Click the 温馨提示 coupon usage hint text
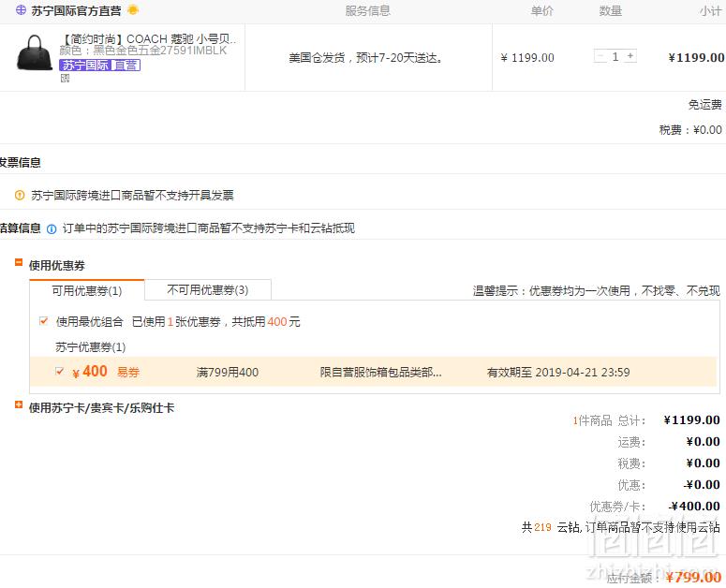 click(x=597, y=291)
